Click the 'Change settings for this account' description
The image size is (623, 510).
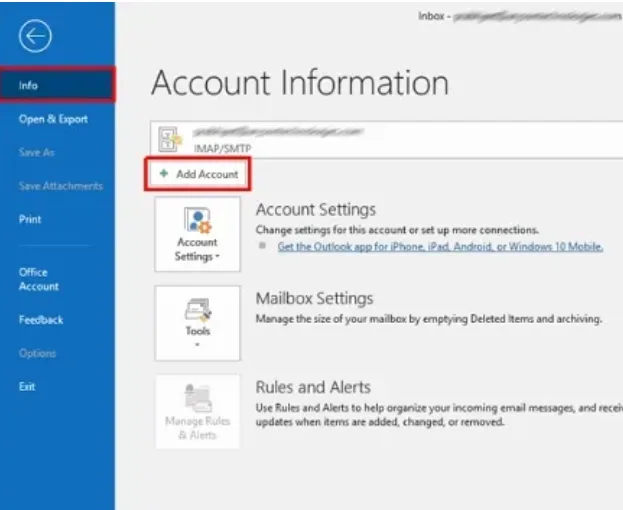tap(397, 230)
